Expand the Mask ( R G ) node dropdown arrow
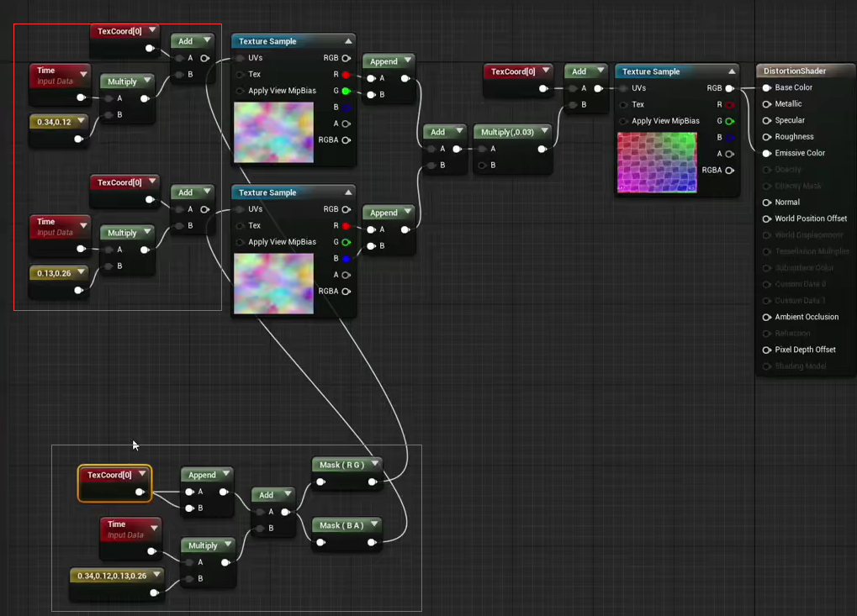Viewport: 857px width, 616px height. pyautogui.click(x=375, y=464)
